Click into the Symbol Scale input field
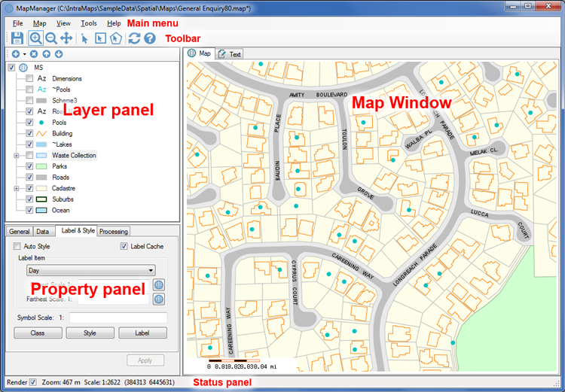The image size is (565, 392). pos(118,318)
